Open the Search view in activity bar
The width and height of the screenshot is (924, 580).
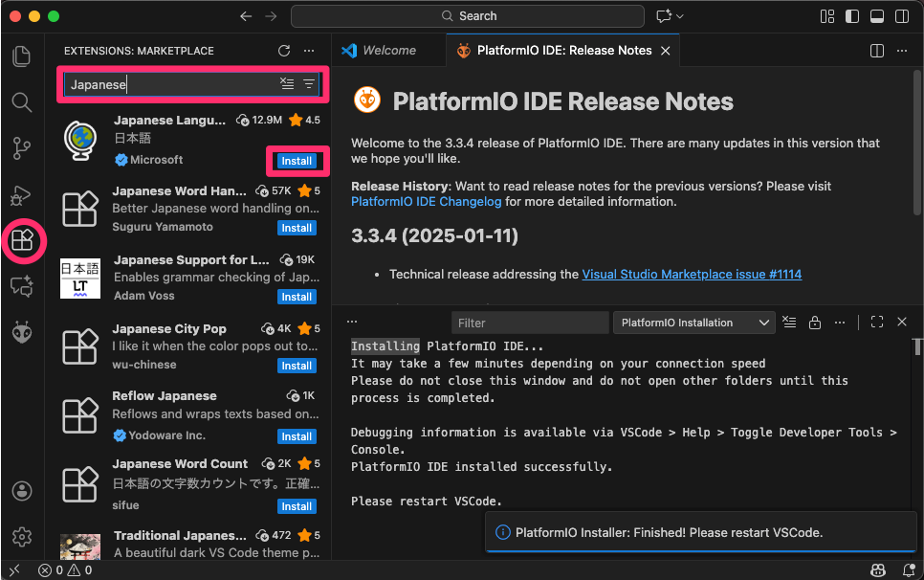click(21, 101)
